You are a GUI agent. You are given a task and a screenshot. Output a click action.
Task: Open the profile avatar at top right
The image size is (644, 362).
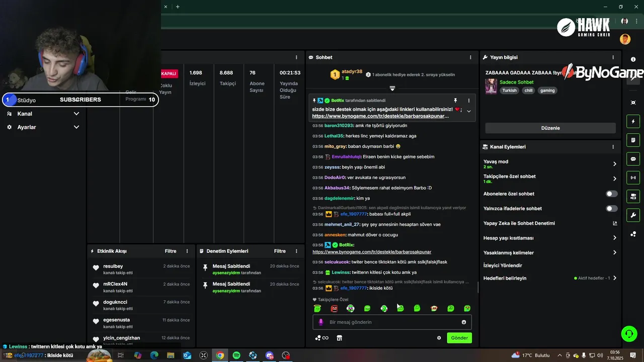pyautogui.click(x=625, y=39)
